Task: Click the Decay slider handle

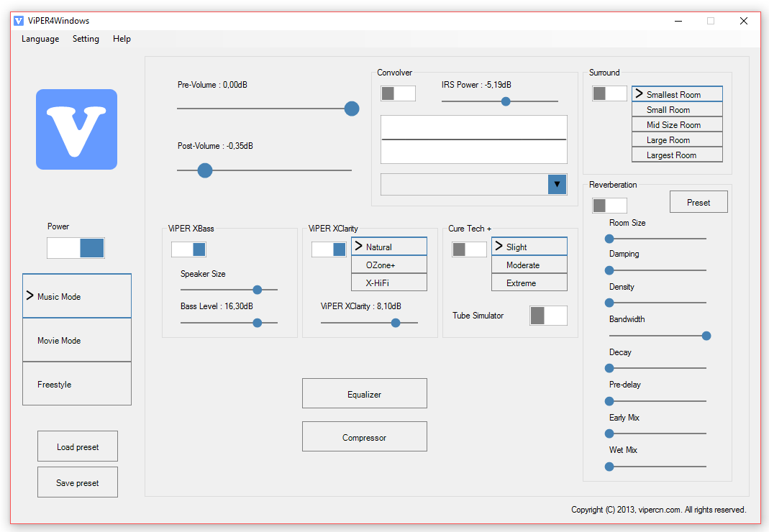Action: (609, 368)
